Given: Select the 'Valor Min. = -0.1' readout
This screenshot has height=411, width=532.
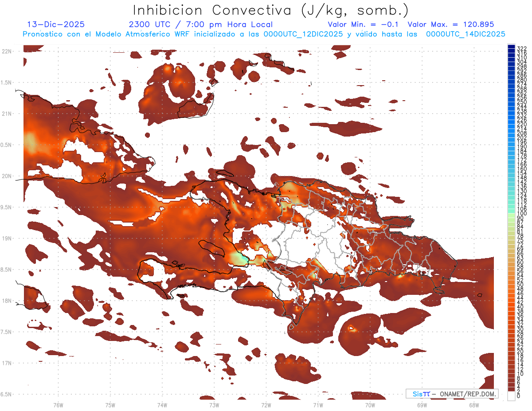Looking at the screenshot, I should (364, 25).
